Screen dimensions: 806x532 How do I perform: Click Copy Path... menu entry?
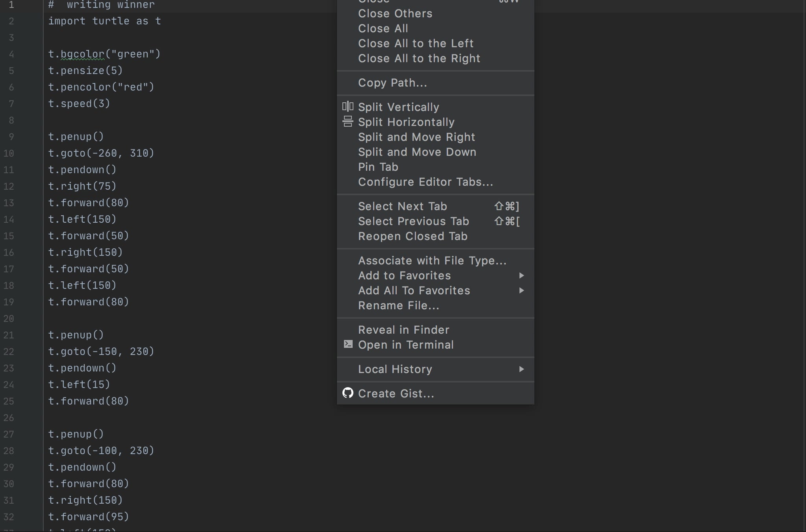pyautogui.click(x=436, y=83)
